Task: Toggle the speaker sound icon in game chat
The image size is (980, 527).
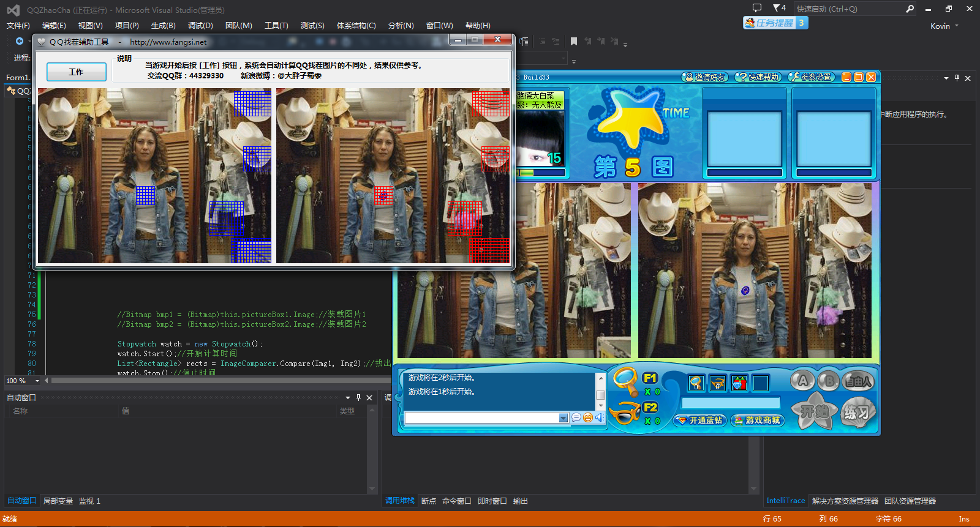Action: pyautogui.click(x=600, y=417)
